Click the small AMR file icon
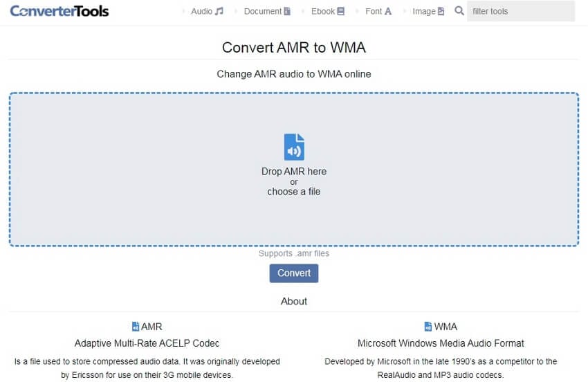The height and width of the screenshot is (382, 588). click(x=136, y=327)
